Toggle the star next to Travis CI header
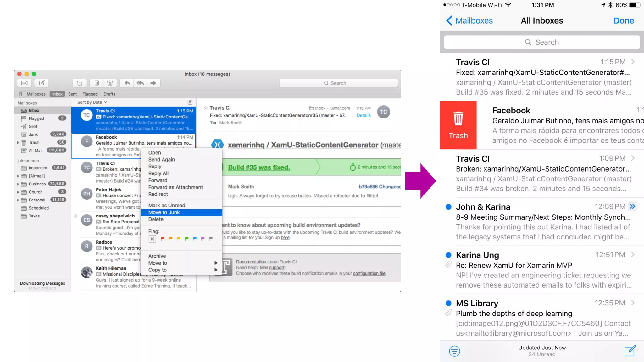 [206, 108]
